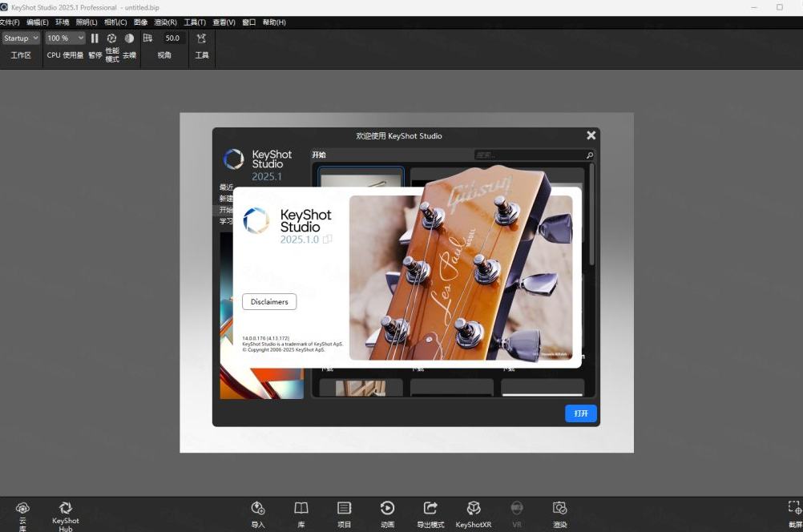Open the 工具(T) menu

[195, 22]
